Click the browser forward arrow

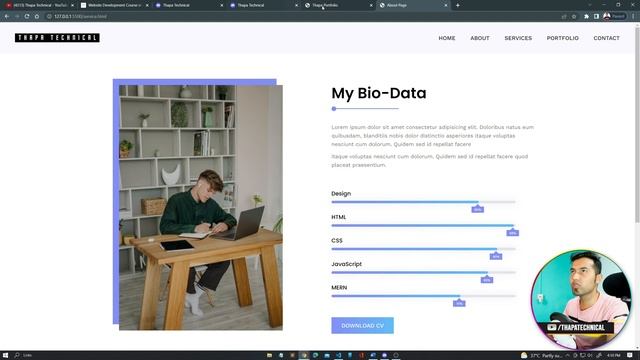pos(17,16)
